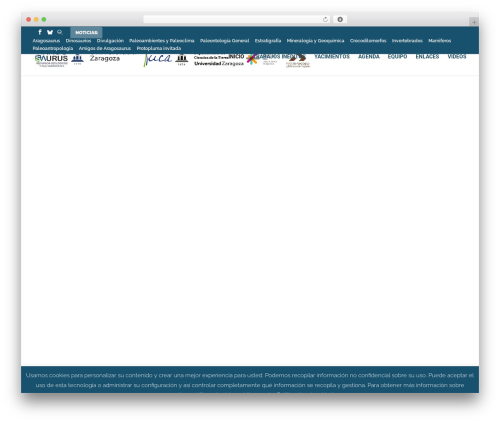Open the Divulgación category
The image size is (500, 423).
pos(110,41)
